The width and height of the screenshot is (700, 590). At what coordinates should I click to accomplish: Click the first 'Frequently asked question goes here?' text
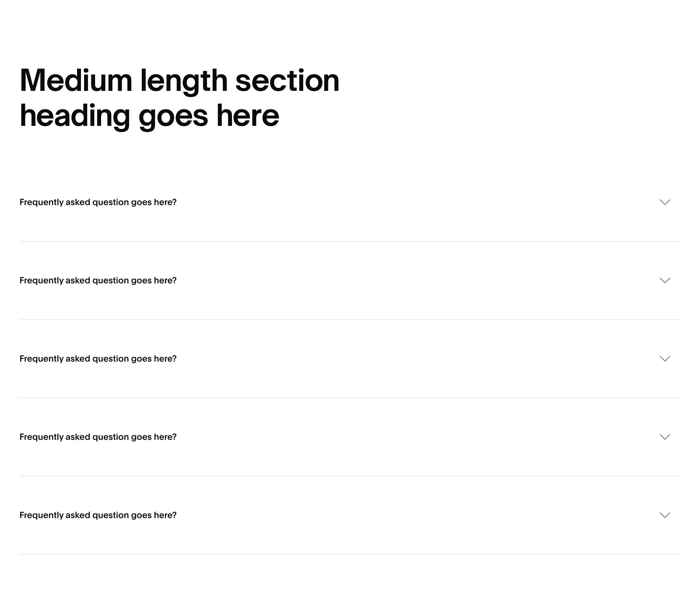(x=98, y=202)
